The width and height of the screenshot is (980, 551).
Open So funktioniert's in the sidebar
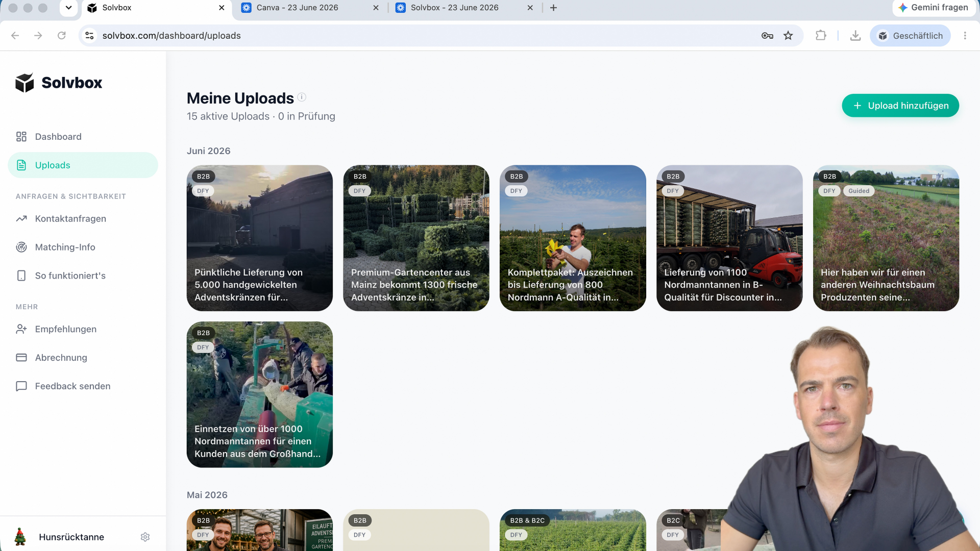(83, 276)
